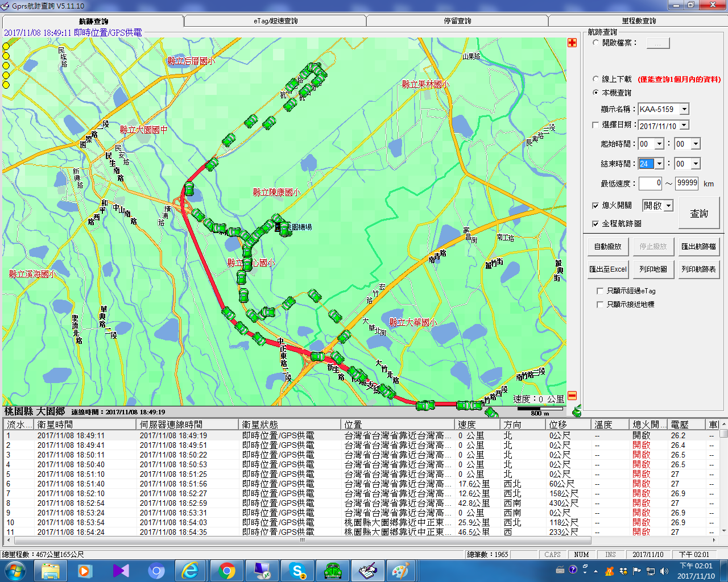Click the table's horizontal scroll right arrow
Screen dimensions: 728x582
[x=714, y=540]
